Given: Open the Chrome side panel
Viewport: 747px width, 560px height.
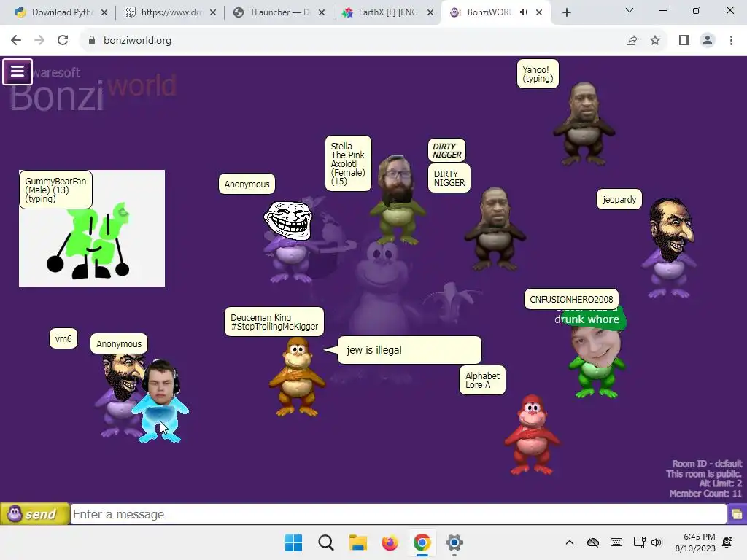Looking at the screenshot, I should pos(684,41).
